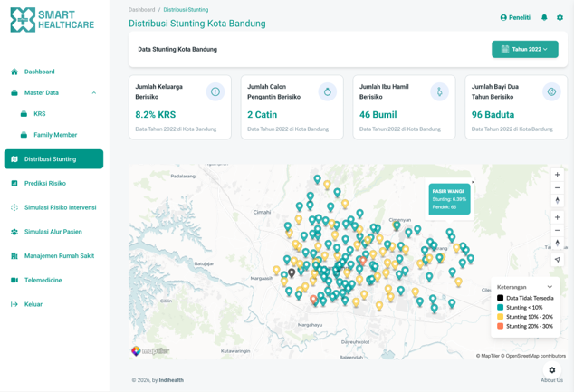Click the Distribusi-Stunting breadcrumb
Screen dimensions: 574x392
(186, 10)
